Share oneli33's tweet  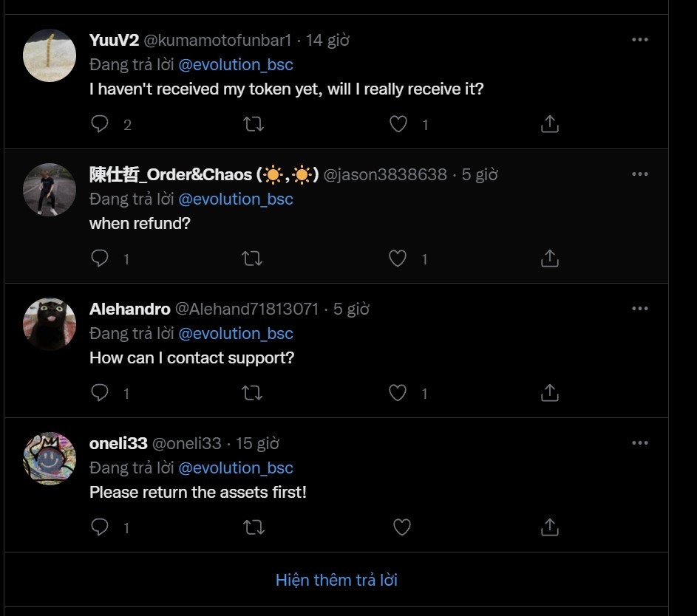pos(549,527)
